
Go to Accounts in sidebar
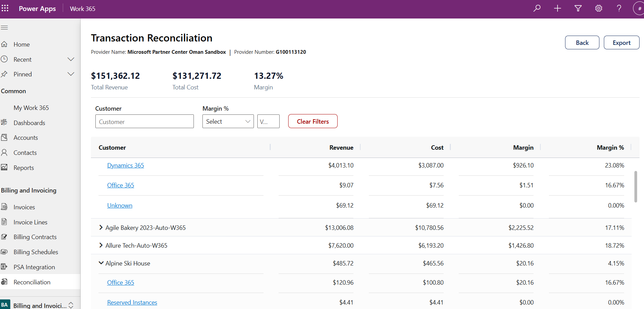point(26,137)
